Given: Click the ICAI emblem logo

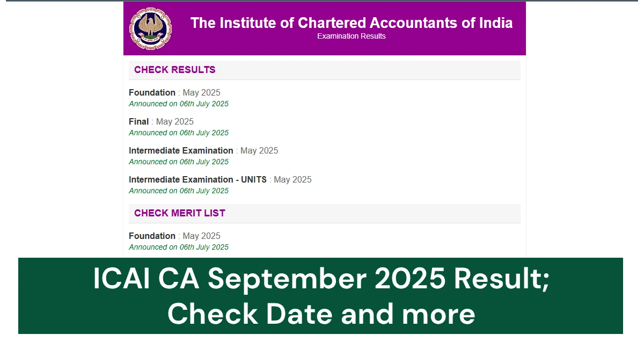Looking at the screenshot, I should [x=150, y=28].
